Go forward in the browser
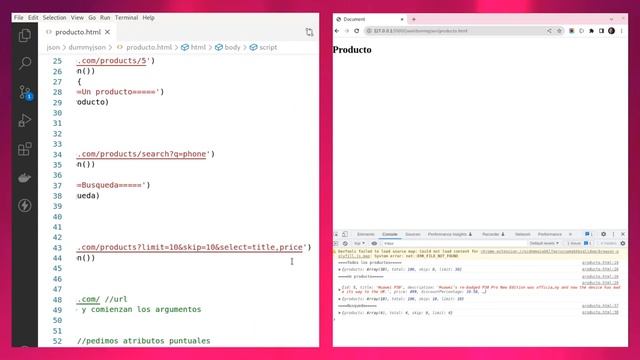This screenshot has width=640, height=360. coord(347,31)
